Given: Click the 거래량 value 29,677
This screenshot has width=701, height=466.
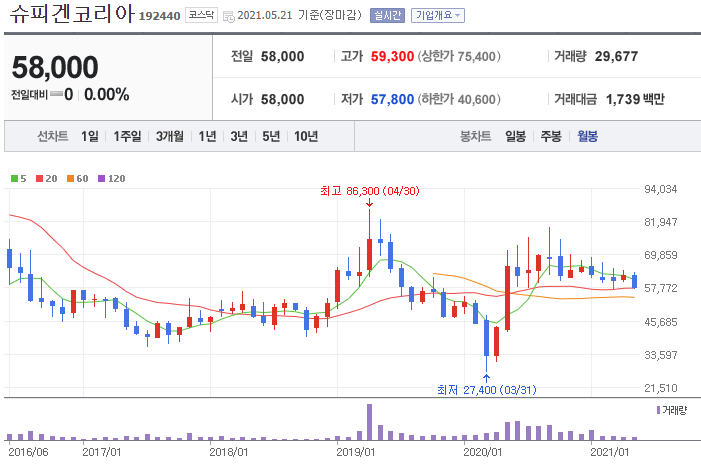Looking at the screenshot, I should click(616, 56).
